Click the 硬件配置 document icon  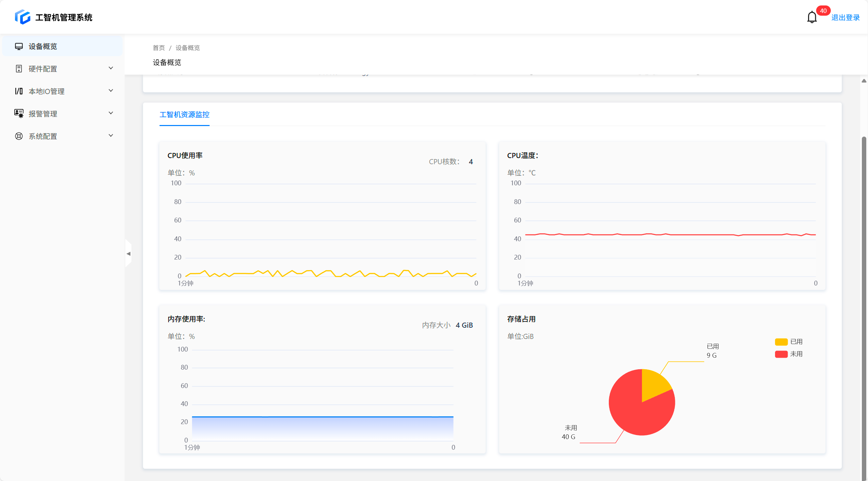(19, 69)
